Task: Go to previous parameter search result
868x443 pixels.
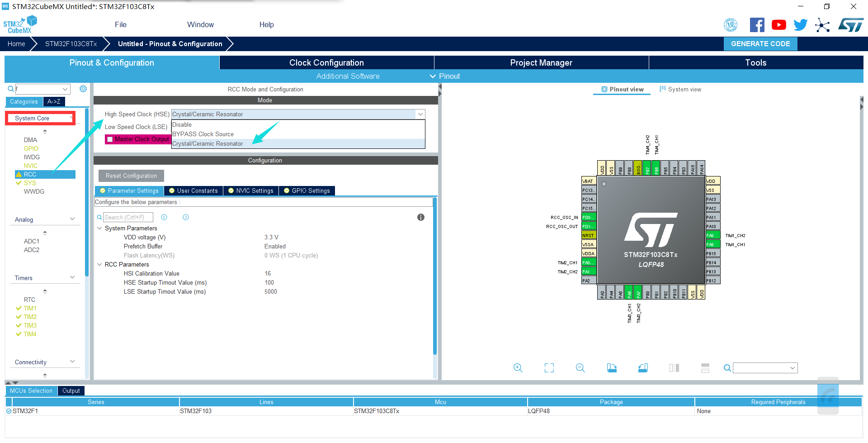Action: [164, 217]
